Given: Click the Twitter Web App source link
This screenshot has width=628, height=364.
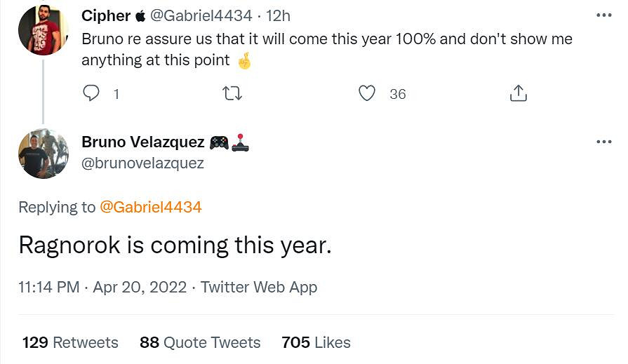Looking at the screenshot, I should point(259,287).
